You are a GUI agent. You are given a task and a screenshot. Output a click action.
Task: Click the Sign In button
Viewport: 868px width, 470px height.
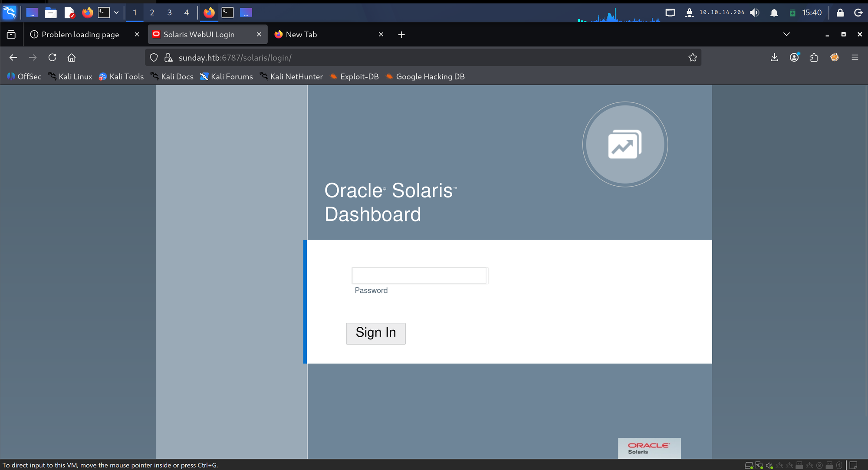(x=376, y=333)
